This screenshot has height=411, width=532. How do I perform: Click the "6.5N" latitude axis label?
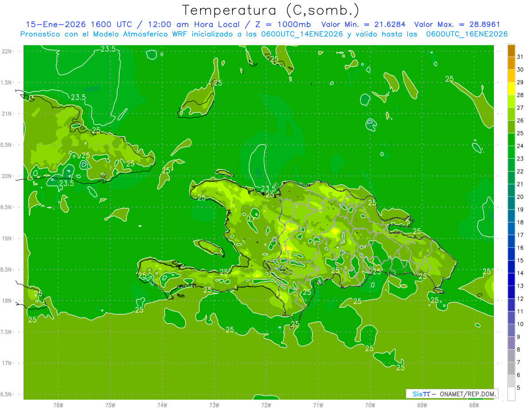(x=7, y=394)
